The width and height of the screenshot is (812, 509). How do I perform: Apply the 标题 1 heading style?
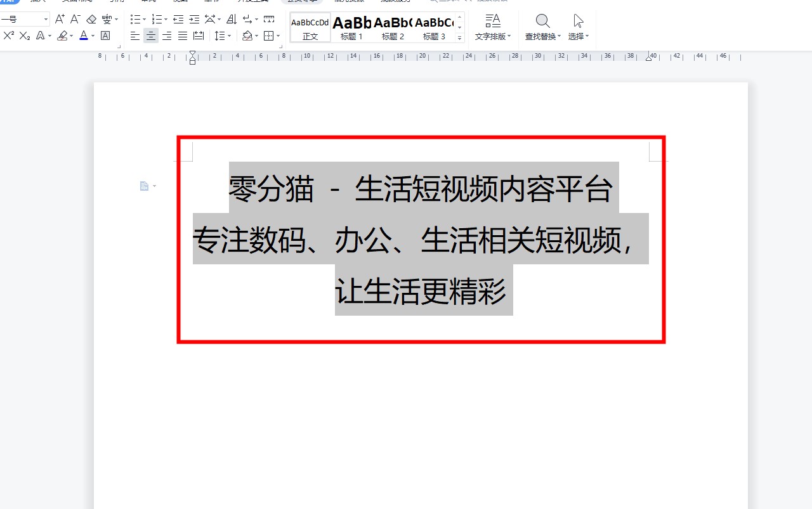(x=351, y=27)
